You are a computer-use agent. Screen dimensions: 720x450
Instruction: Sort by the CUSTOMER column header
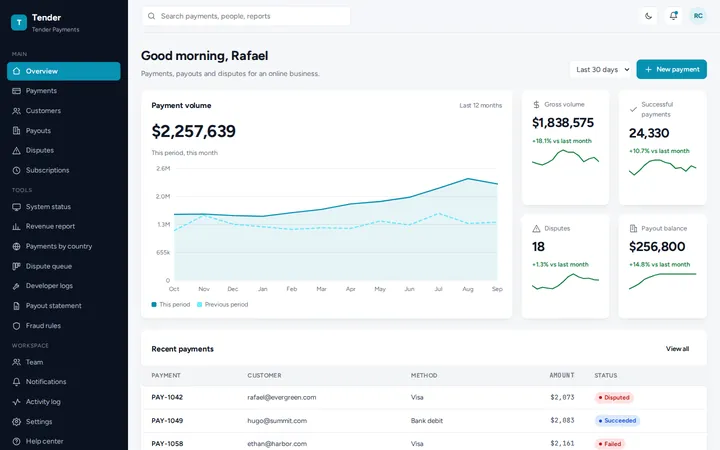(x=264, y=376)
